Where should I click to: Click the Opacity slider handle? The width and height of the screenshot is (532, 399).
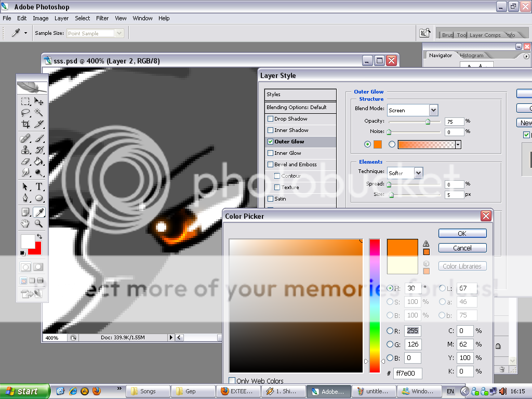(x=428, y=122)
